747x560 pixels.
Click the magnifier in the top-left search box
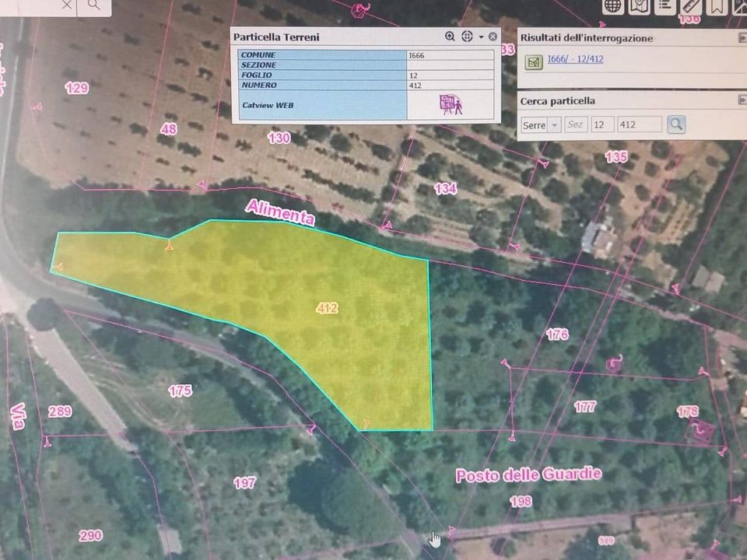94,5
